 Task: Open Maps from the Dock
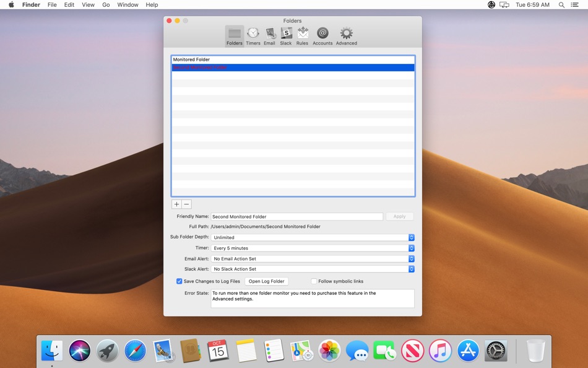(301, 351)
